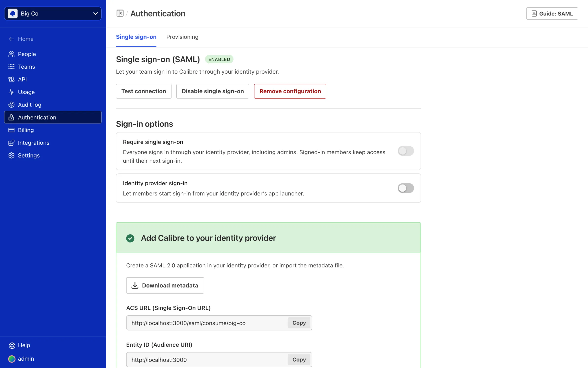Open the Integrations page
Viewport: 588px width, 368px height.
53,143
